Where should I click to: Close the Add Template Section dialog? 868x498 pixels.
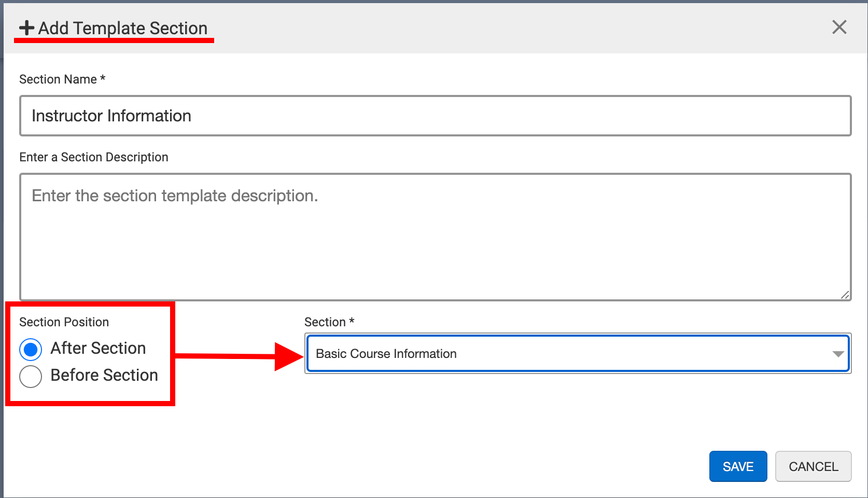pos(839,27)
